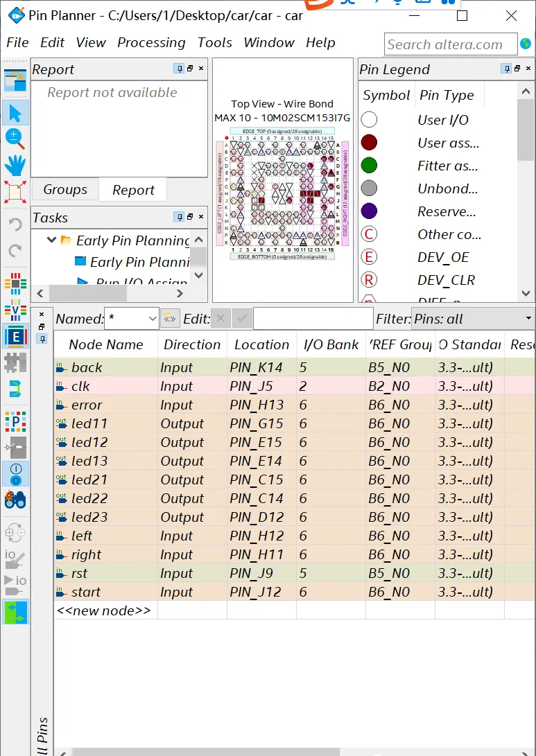The image size is (536, 756).
Task: Close the Report panel
Action: [x=201, y=69]
